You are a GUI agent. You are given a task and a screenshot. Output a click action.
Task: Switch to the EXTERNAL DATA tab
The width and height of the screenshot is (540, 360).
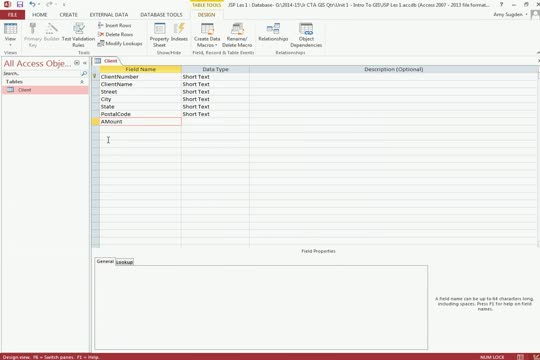click(109, 15)
